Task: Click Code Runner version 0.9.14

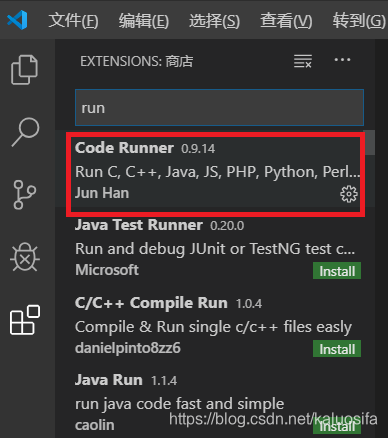Action: [x=198, y=149]
